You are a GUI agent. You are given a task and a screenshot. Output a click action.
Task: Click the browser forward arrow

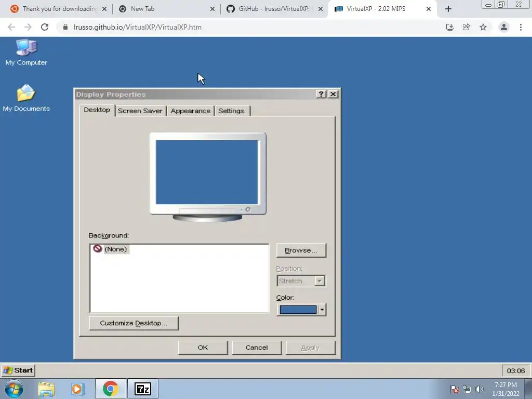point(28,27)
